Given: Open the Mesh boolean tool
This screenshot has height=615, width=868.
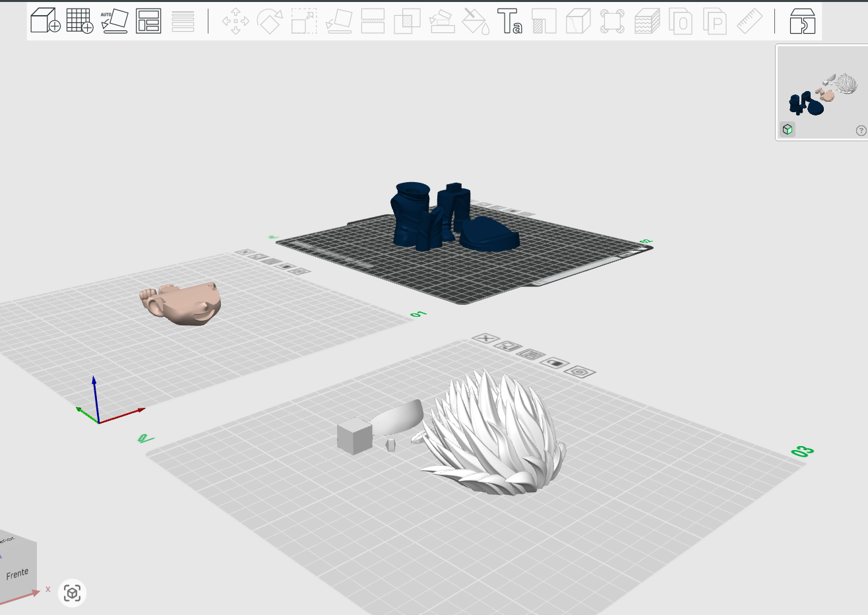Looking at the screenshot, I should (407, 21).
